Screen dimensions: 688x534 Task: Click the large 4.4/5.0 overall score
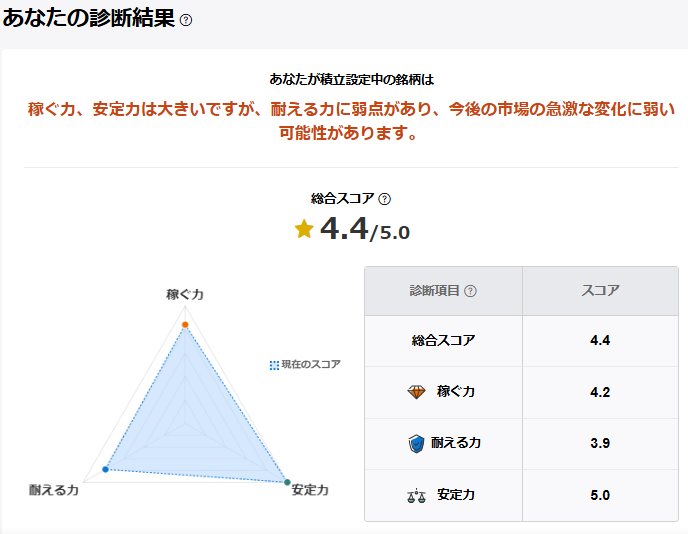pos(364,230)
